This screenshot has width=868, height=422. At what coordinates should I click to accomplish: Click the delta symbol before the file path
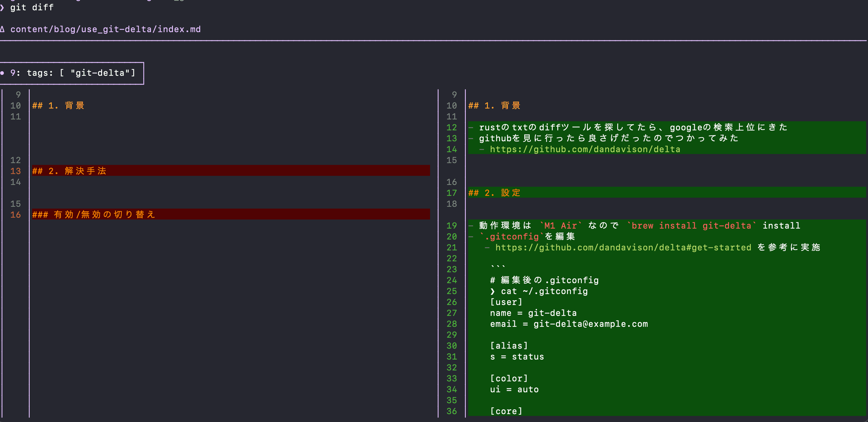[2, 29]
